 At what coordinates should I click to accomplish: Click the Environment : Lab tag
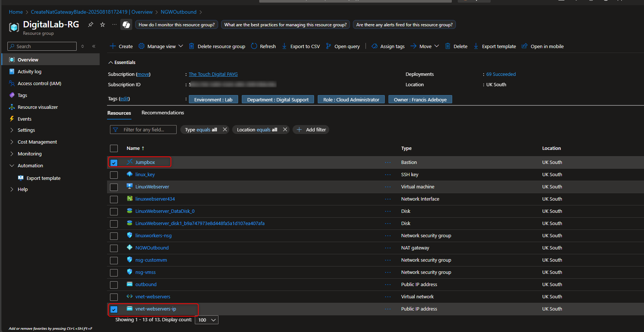coord(213,100)
